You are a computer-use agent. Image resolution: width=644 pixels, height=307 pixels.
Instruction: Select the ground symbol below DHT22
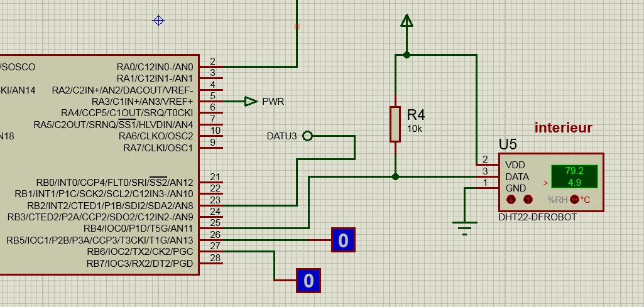click(464, 229)
